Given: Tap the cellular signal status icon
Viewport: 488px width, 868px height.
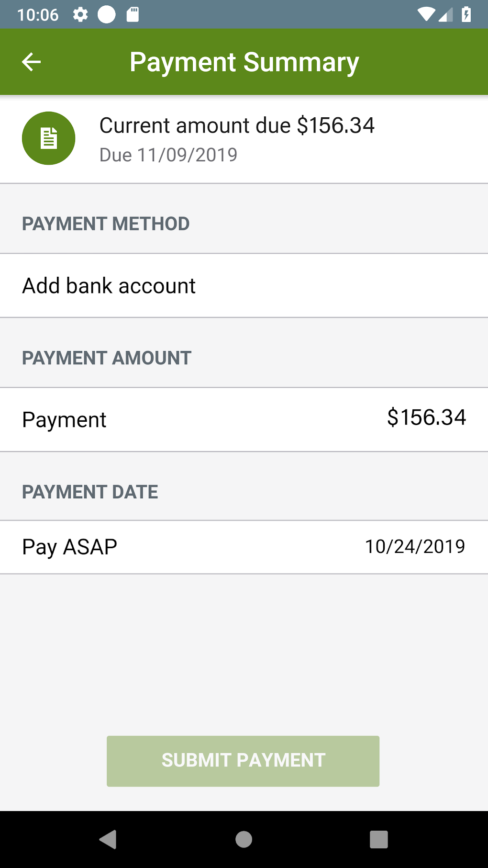Looking at the screenshot, I should coord(445,14).
